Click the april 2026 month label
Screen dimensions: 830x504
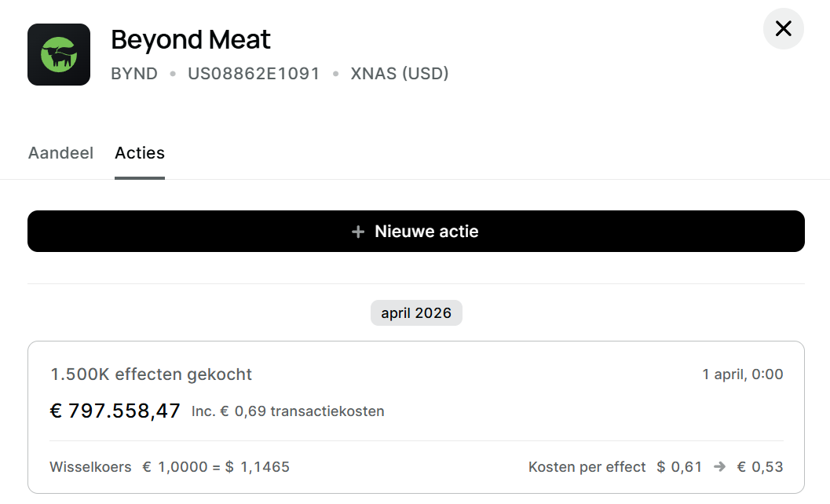[416, 313]
